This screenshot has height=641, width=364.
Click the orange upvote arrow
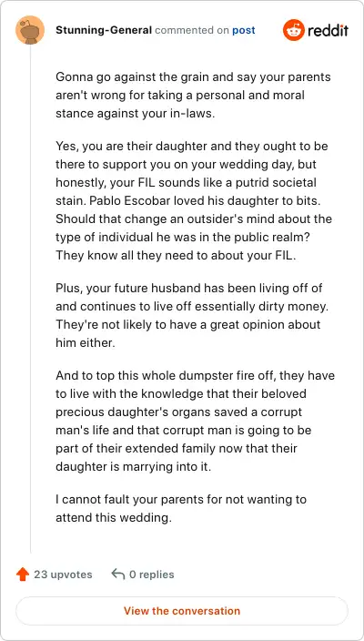coord(23,575)
